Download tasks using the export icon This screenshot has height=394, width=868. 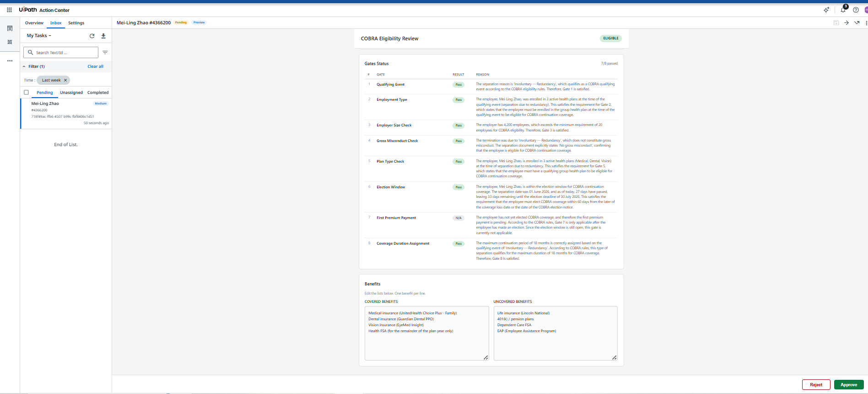coord(103,36)
